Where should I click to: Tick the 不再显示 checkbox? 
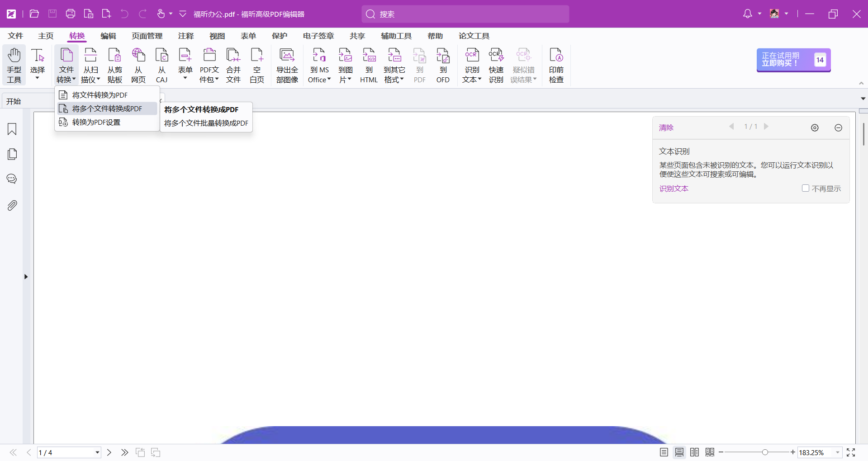pos(805,188)
